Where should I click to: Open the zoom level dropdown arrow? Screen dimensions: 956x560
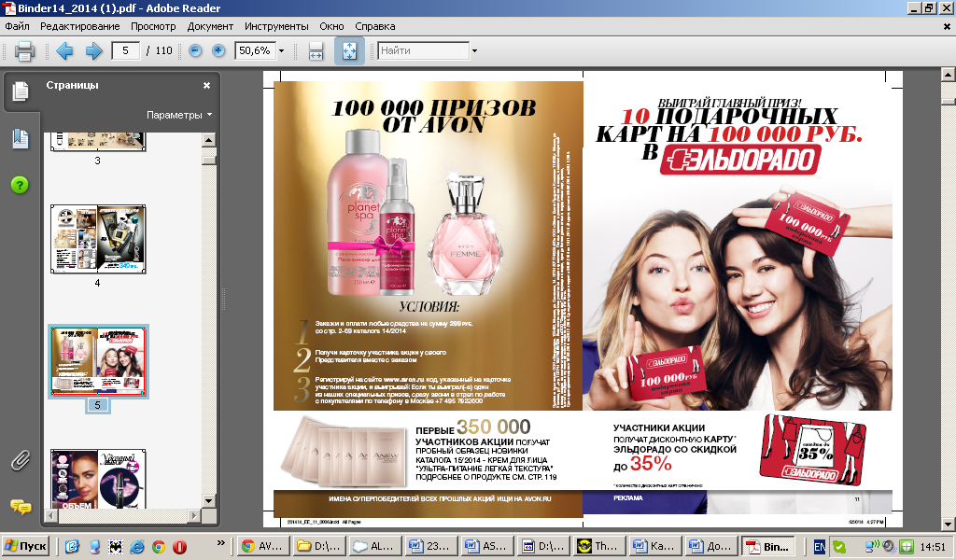pyautogui.click(x=281, y=50)
